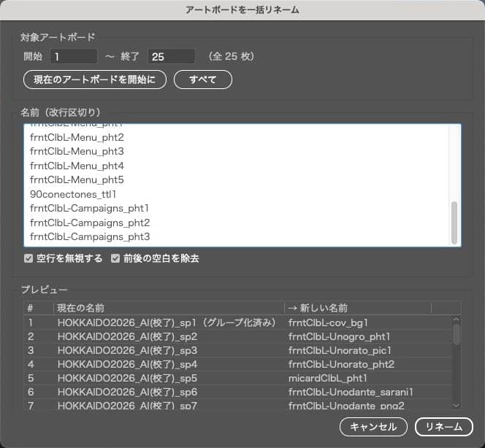Click the すべて button
This screenshot has height=448, width=485.
coord(203,80)
